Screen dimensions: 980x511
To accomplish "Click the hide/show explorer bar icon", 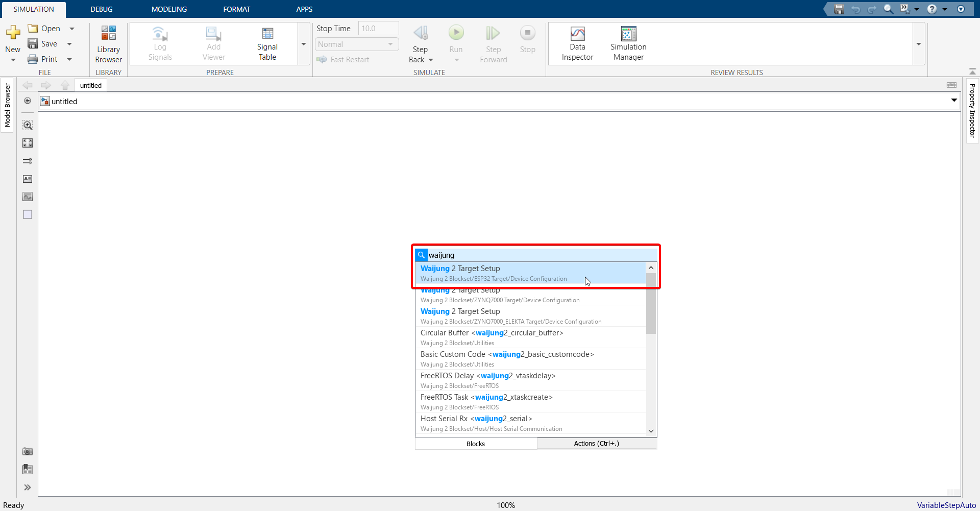I will click(28, 101).
